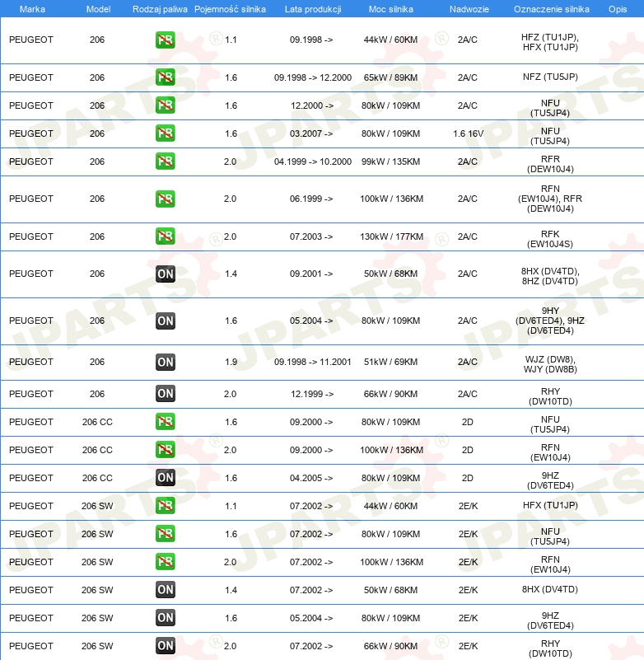Click the Oznaczenie silnika column header
Screen dimensions: 644x660
(x=552, y=9)
